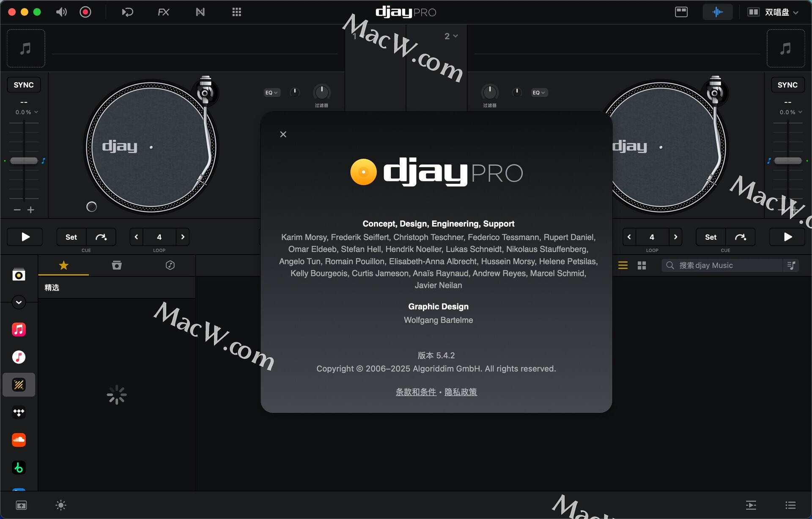Click the left deck small gain knob

tap(295, 92)
